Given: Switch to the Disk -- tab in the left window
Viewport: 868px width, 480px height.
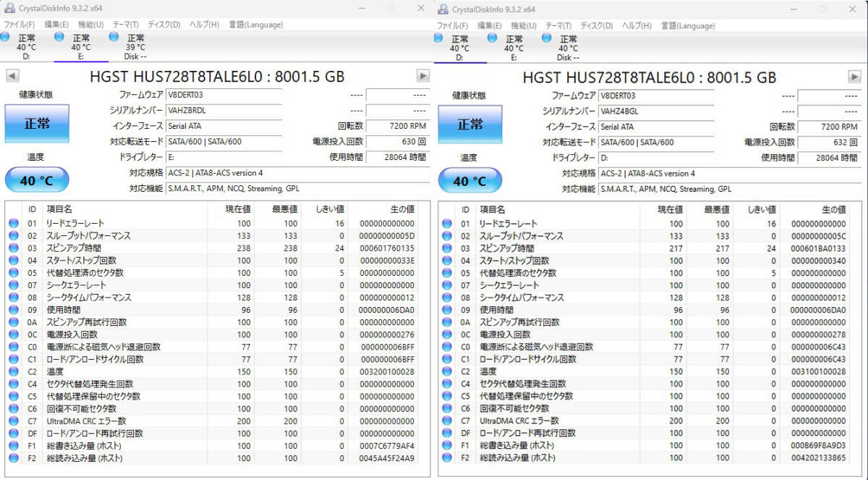Looking at the screenshot, I should (135, 47).
